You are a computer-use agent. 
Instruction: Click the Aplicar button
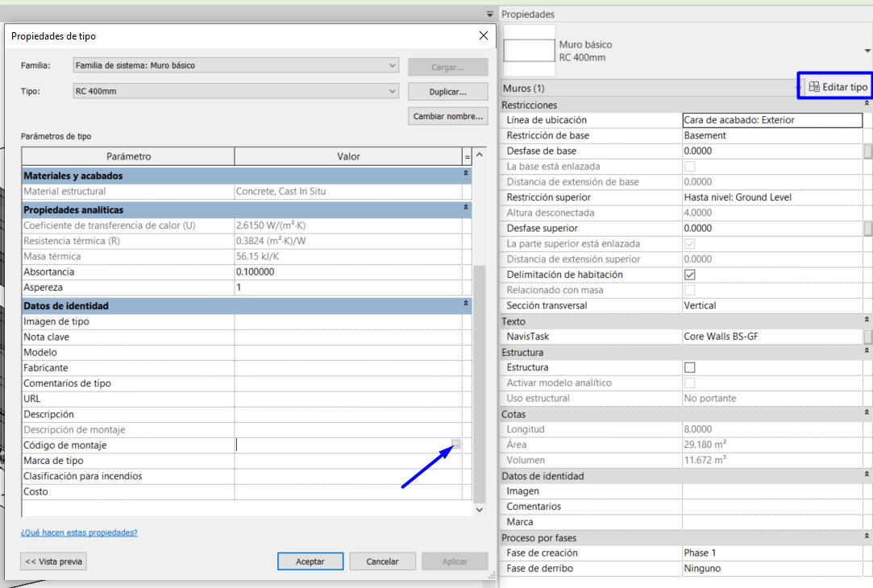tap(455, 561)
